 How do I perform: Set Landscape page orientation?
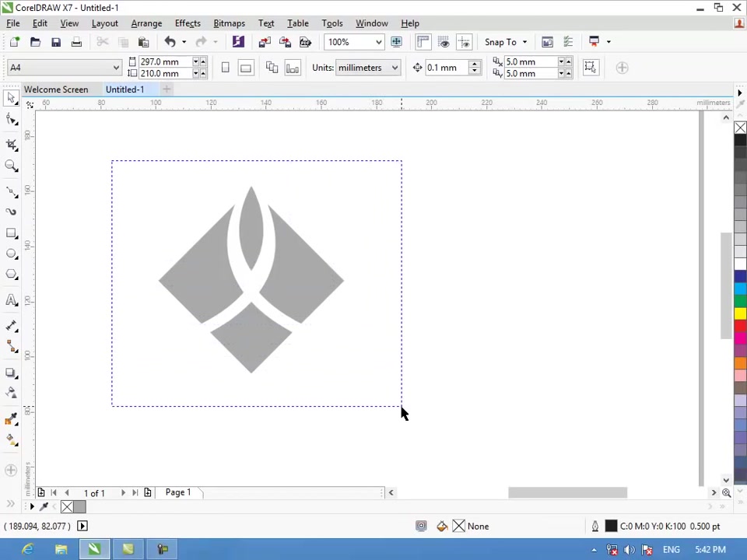(x=246, y=68)
